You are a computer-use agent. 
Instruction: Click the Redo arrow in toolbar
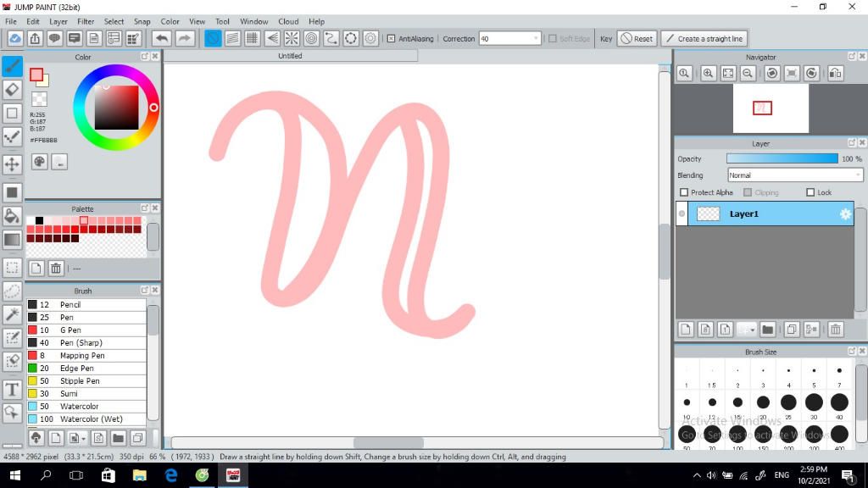tap(184, 39)
